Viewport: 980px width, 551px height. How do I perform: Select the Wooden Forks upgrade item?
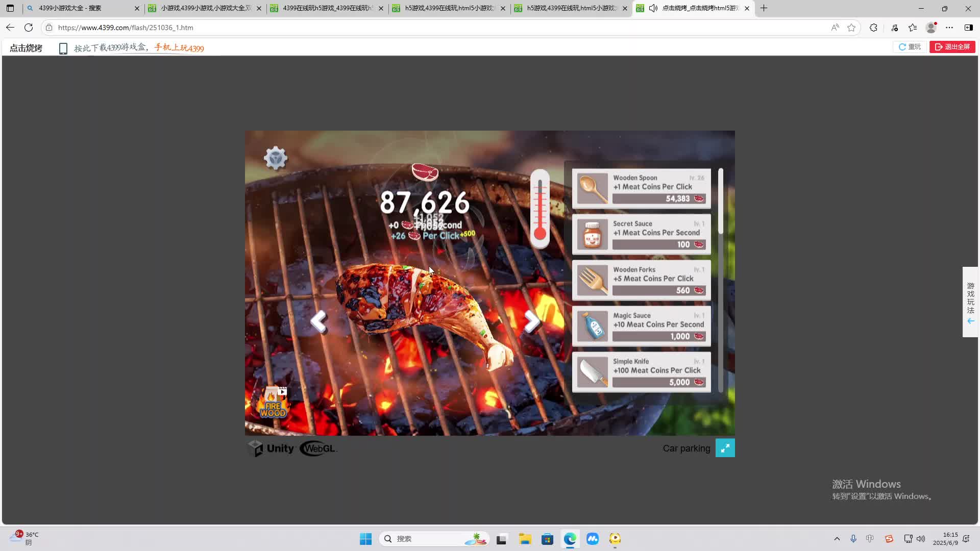coord(641,281)
